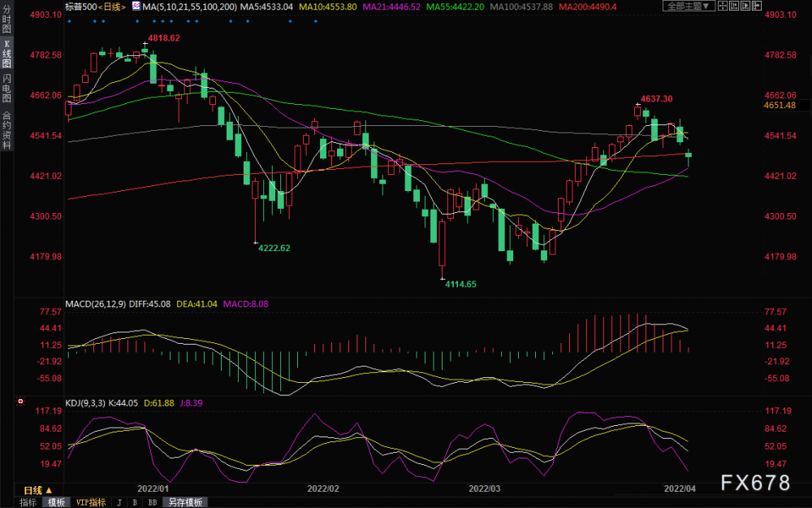The height and width of the screenshot is (508, 812).
Task: Click the KDJ(9,3,3) indicator label
Action: coord(85,403)
